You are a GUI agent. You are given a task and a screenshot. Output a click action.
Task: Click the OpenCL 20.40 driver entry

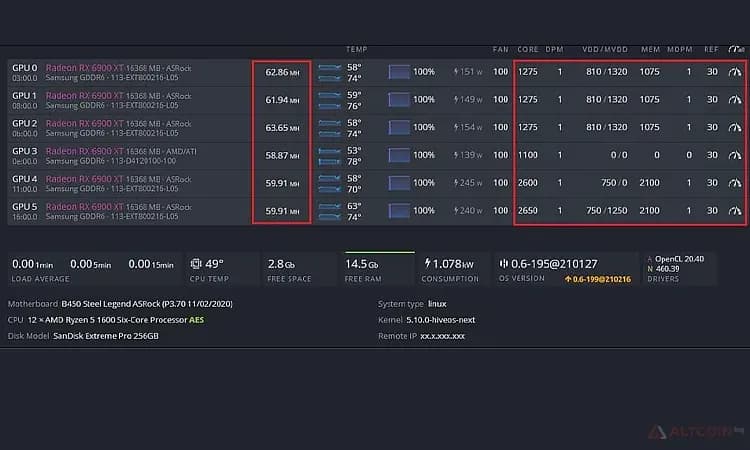click(x=679, y=259)
